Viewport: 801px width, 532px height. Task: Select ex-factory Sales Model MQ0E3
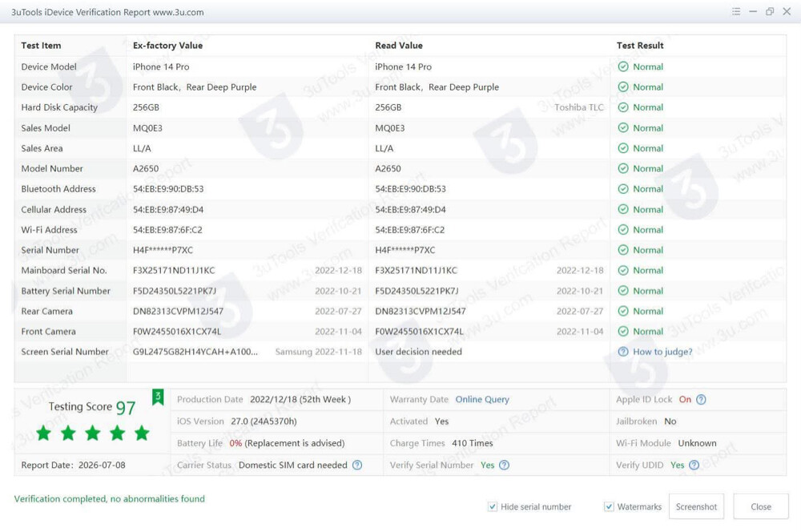click(x=147, y=127)
